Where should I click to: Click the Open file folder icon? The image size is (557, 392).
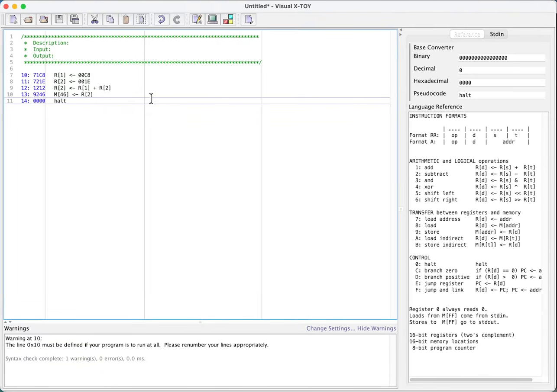28,19
